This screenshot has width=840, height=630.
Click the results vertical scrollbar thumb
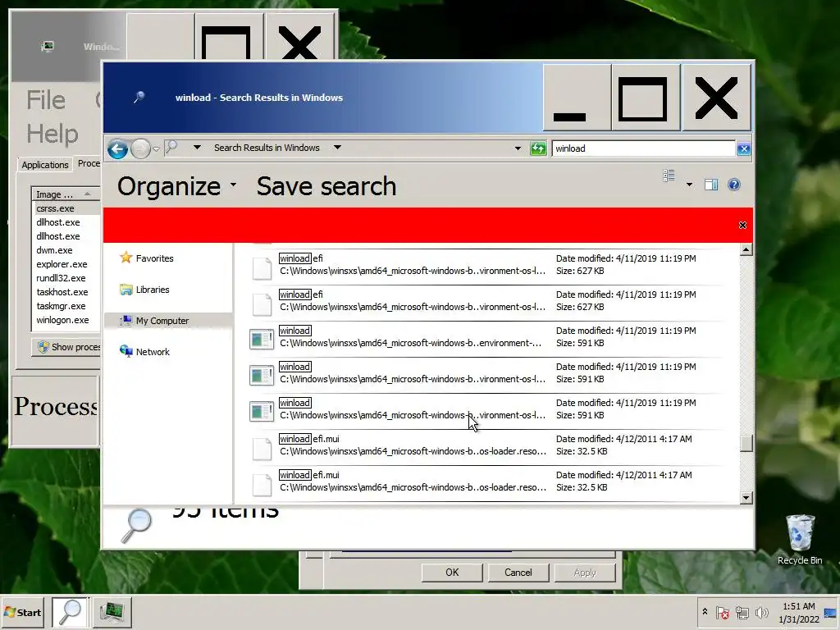click(x=746, y=443)
